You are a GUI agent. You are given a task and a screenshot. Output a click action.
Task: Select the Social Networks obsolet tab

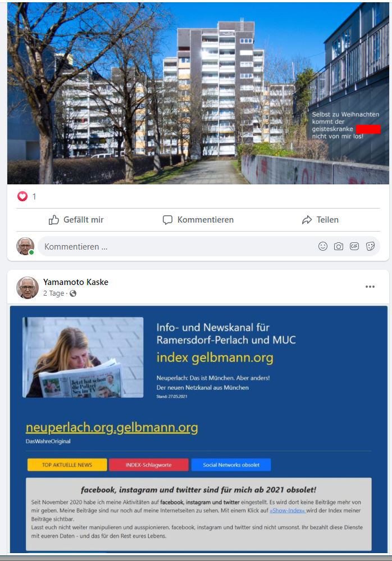pos(231,465)
